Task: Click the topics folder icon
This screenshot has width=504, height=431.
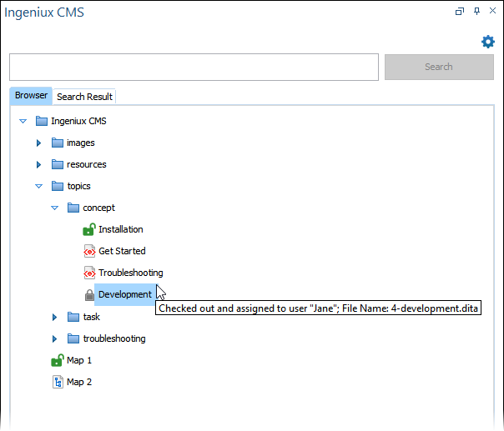Action: point(58,186)
